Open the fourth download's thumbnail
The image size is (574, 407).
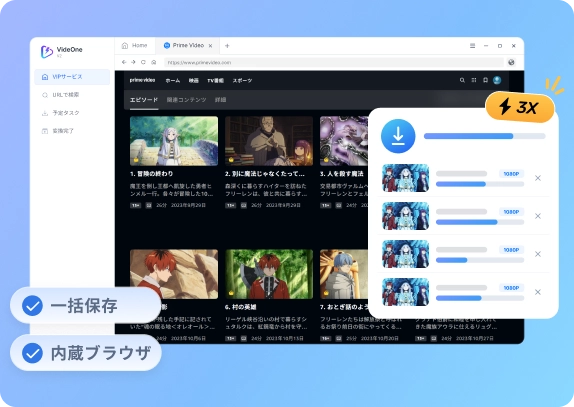click(406, 292)
